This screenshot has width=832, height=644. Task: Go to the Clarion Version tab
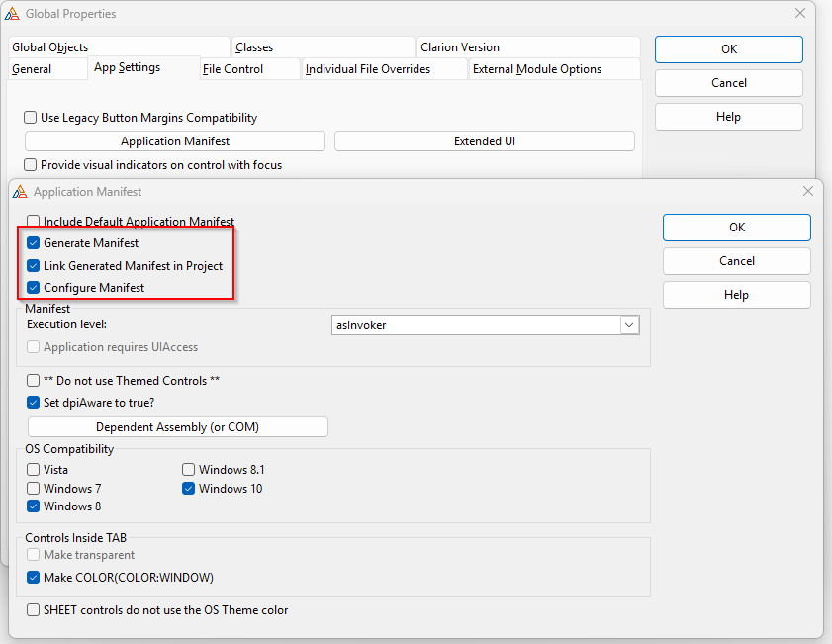tap(460, 47)
